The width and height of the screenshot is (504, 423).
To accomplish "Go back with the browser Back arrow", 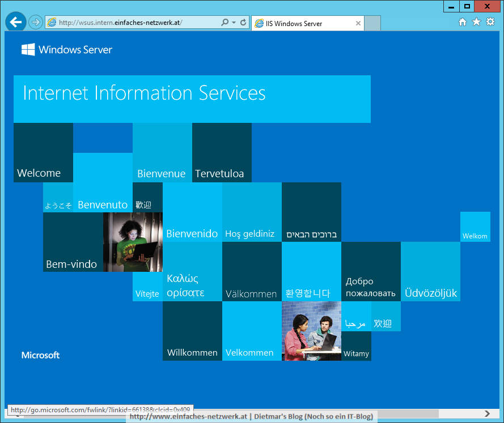I will [x=15, y=22].
